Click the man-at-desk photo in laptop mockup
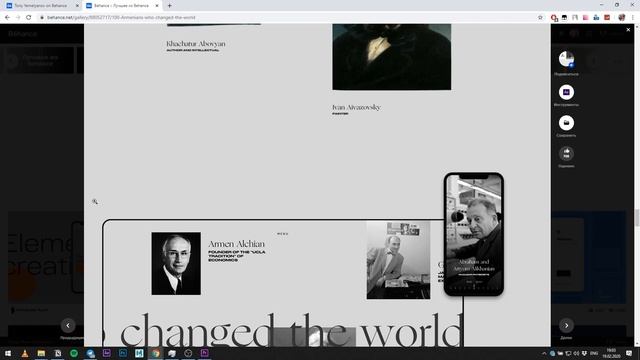640x360 pixels. click(398, 260)
